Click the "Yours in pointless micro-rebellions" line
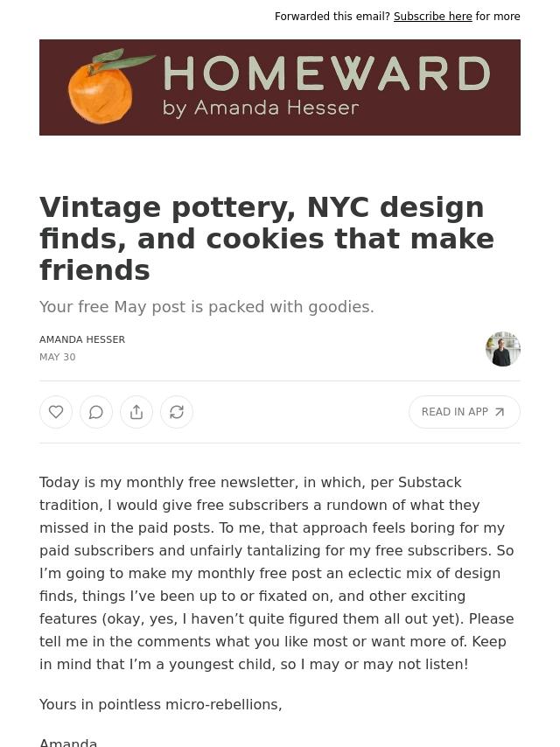The width and height of the screenshot is (560, 747). pos(161,704)
